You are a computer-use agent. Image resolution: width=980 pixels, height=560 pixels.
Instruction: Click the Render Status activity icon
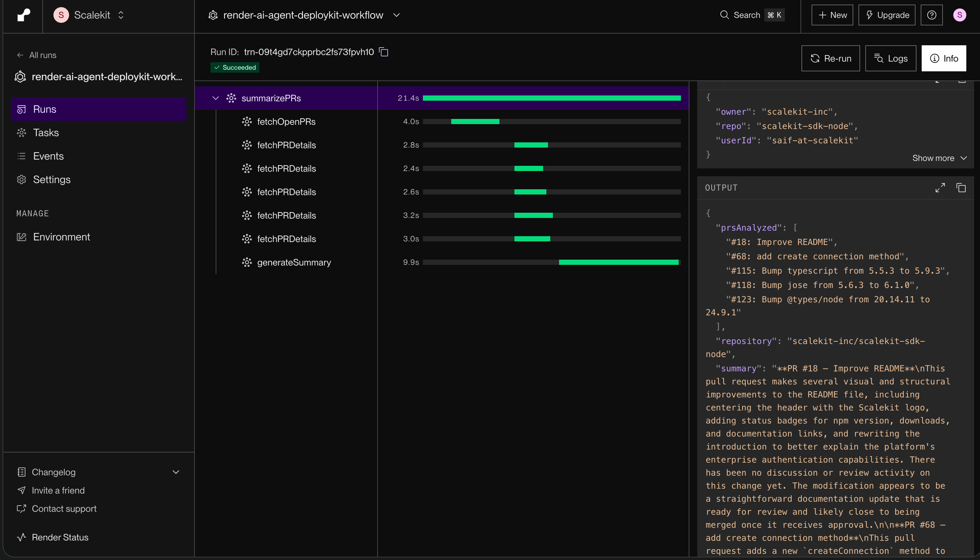point(22,537)
